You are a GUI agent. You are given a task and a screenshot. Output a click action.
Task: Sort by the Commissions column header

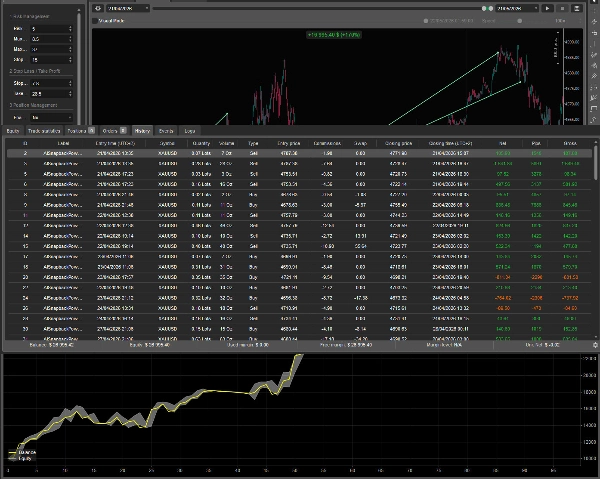(x=327, y=143)
